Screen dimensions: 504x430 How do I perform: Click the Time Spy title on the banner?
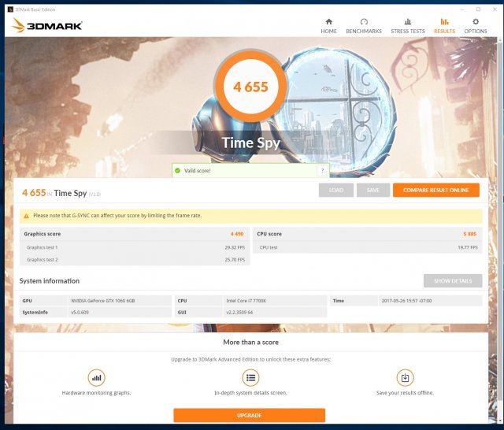click(x=251, y=143)
